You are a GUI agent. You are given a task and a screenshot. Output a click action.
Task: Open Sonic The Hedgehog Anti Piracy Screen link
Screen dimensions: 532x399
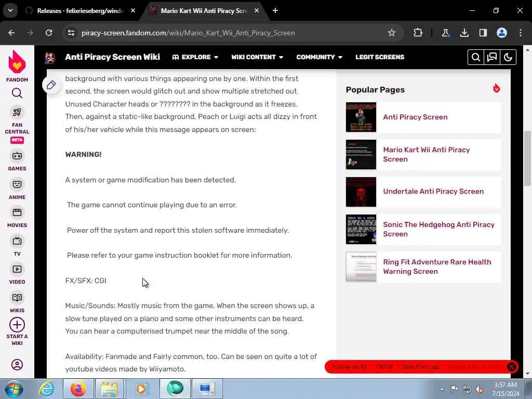438,229
